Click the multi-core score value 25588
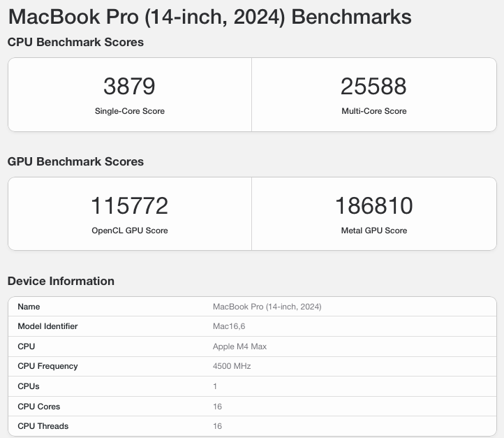Viewport: 504px width, 438px height. coord(373,86)
